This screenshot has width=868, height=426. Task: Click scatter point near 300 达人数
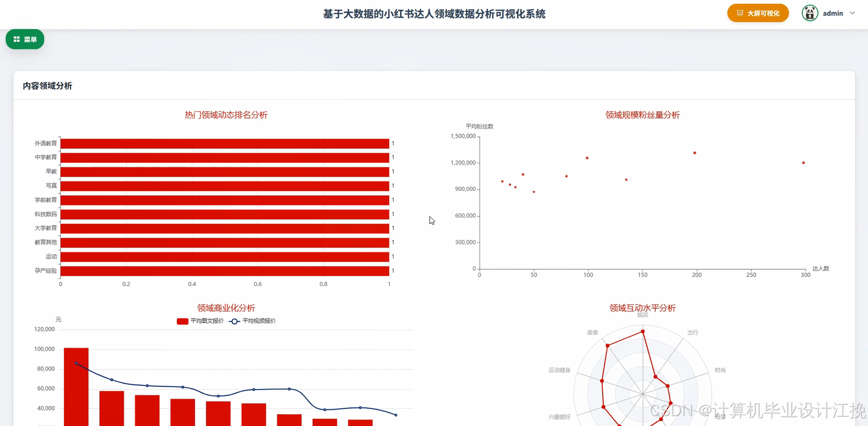coord(804,163)
